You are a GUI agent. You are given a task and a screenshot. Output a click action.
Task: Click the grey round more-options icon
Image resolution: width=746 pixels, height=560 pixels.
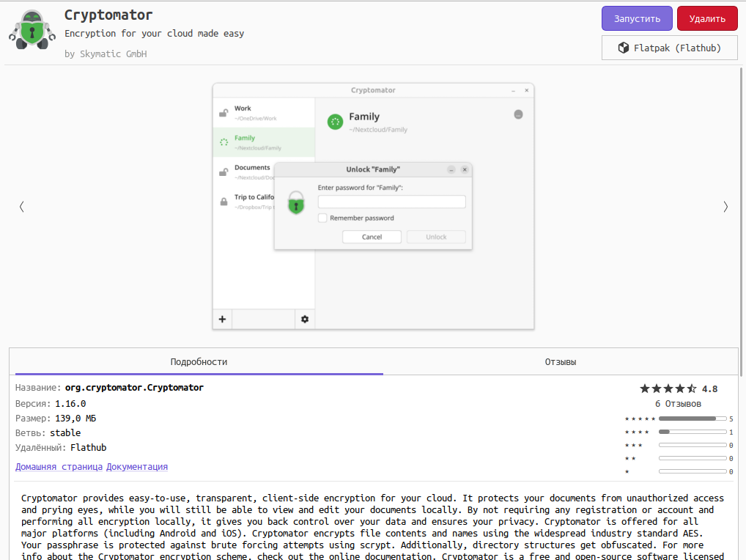[x=519, y=114]
